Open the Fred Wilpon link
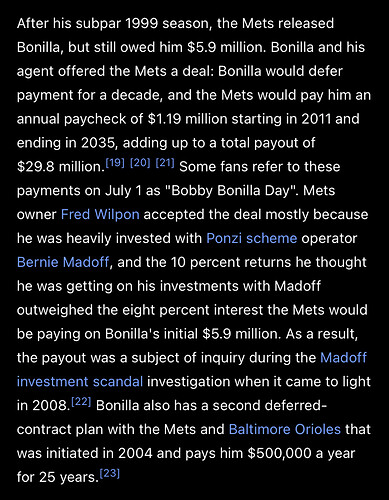The height and width of the screenshot is (500, 389). 100,214
